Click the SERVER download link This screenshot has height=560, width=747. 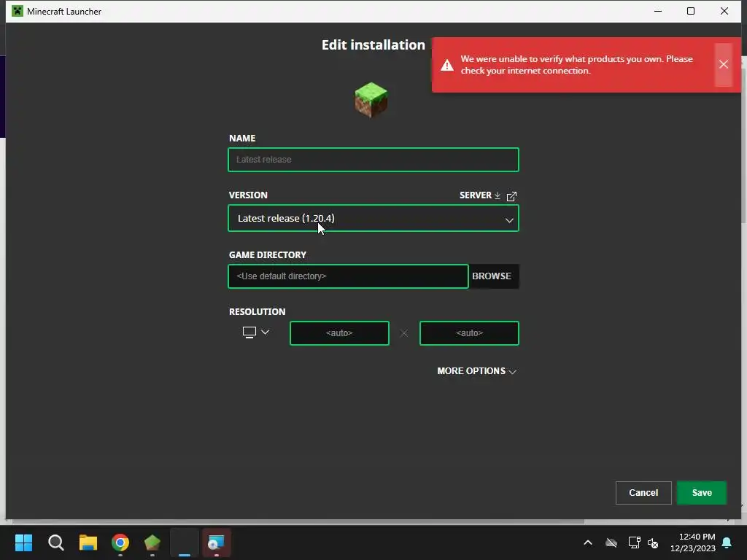point(480,195)
